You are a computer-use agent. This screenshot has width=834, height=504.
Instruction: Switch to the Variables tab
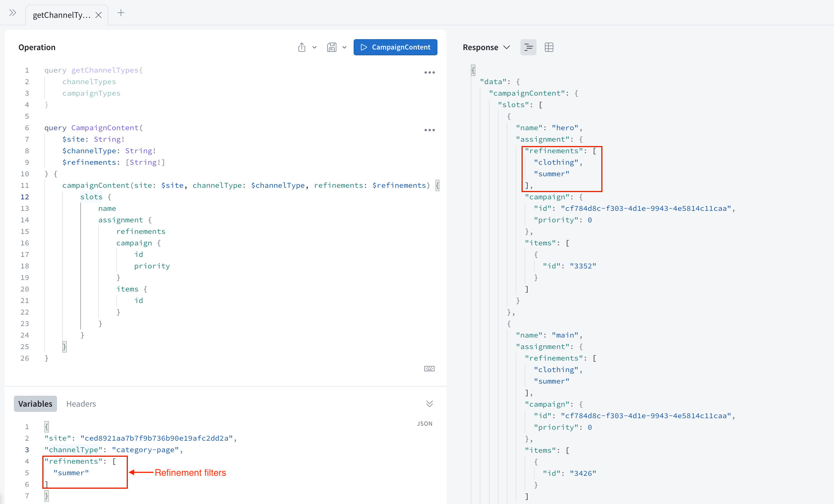pyautogui.click(x=35, y=404)
